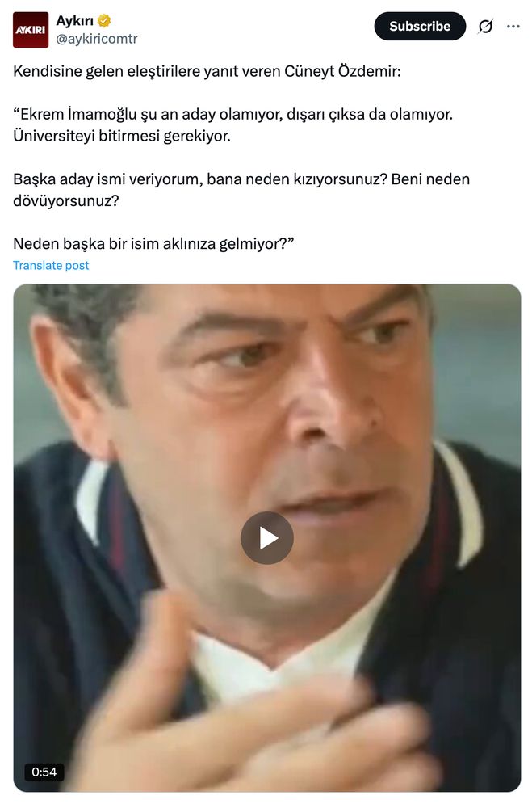The width and height of the screenshot is (532, 808).
Task: Open the three-dot more options menu
Action: (513, 27)
